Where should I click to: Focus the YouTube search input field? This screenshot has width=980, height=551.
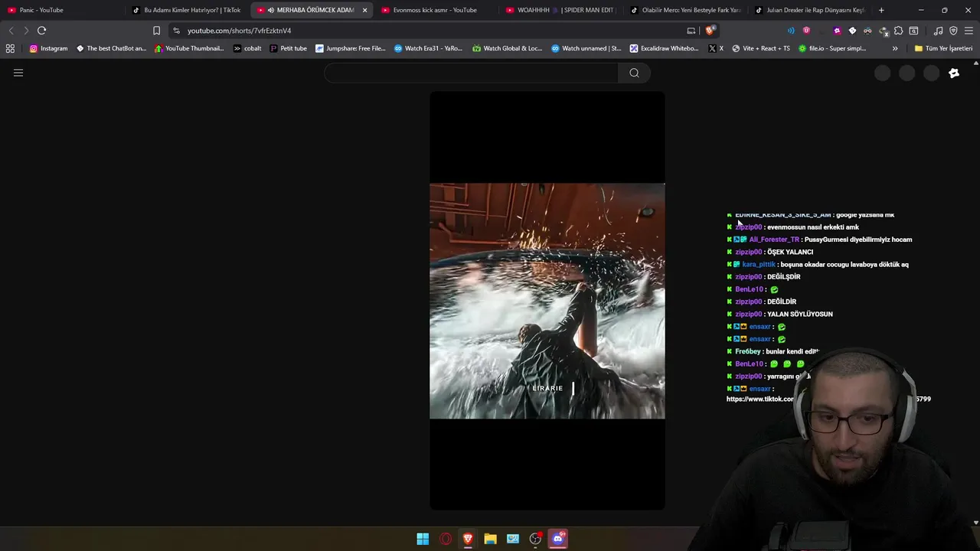[x=471, y=73]
